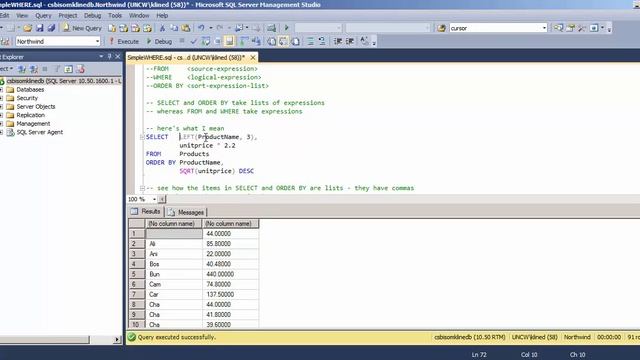The image size is (640, 360).
Task: Close the SimpleWHERE.sql tab
Action: click(253, 58)
